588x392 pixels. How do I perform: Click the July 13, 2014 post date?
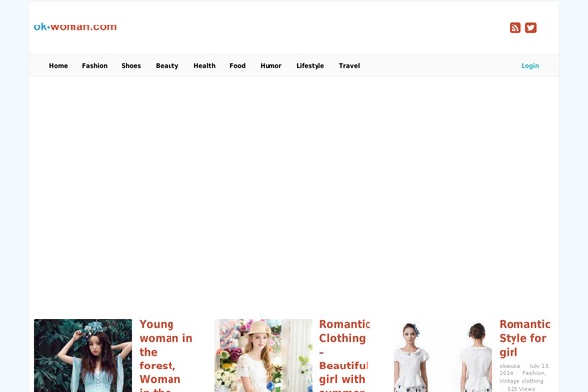tap(524, 369)
